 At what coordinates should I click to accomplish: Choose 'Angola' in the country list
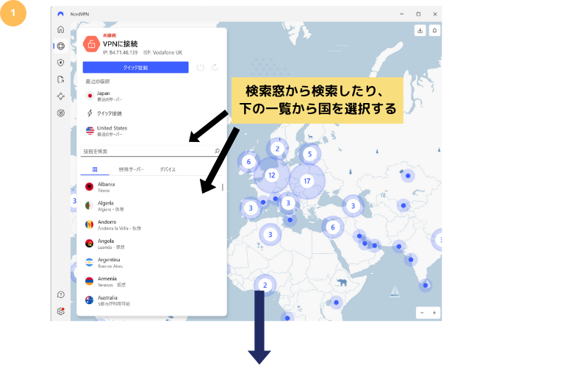(106, 241)
